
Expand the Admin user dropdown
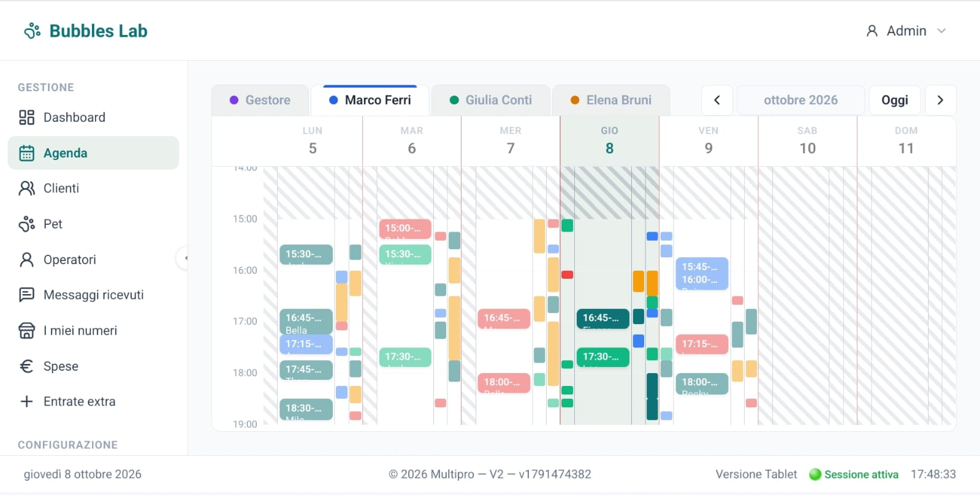click(906, 31)
